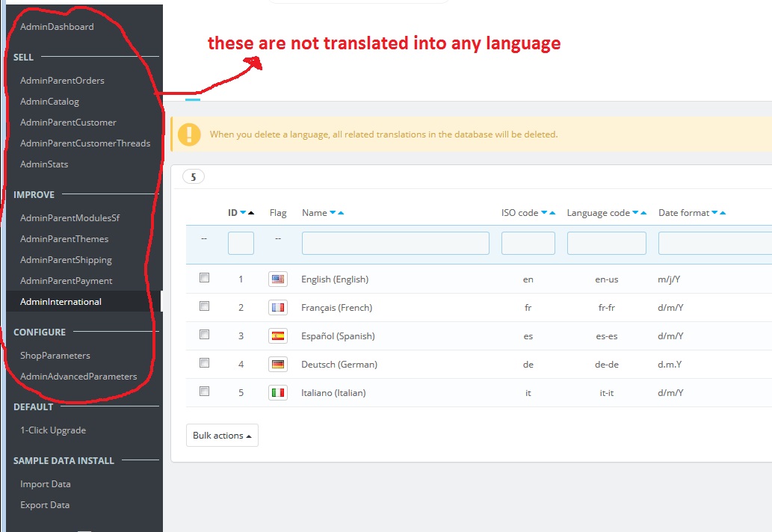
Task: Tick the checkbox for Français row
Action: [x=204, y=306]
